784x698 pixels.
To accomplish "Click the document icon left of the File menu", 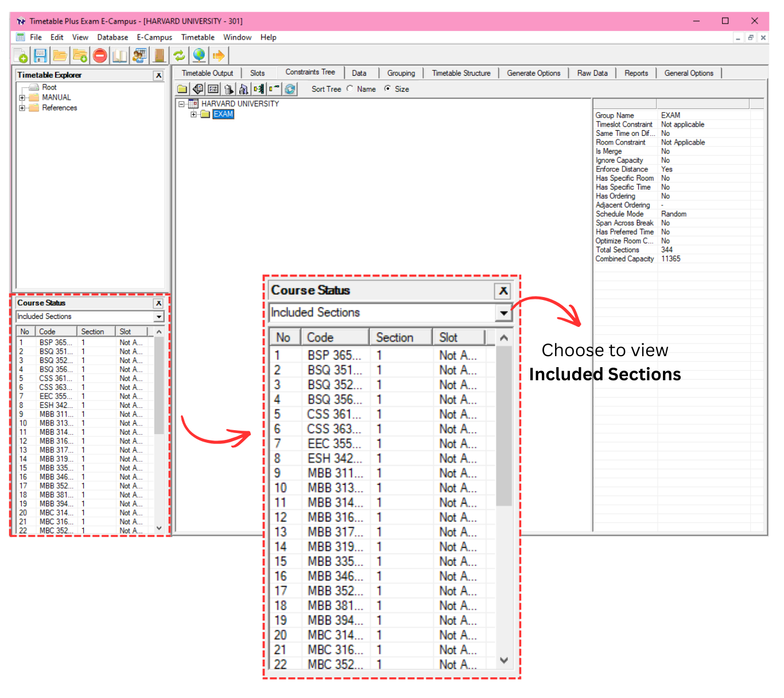I will click(x=21, y=37).
